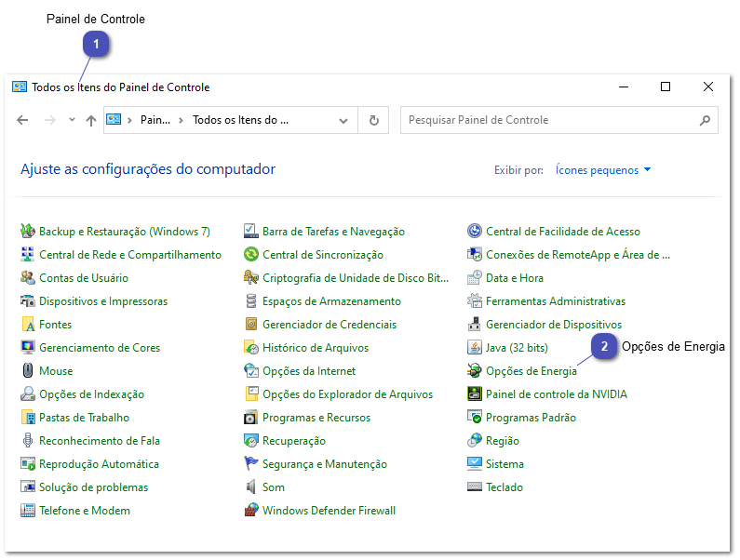The image size is (740, 560).
Task: Click the Teclado keyboard icon
Action: pyautogui.click(x=475, y=487)
